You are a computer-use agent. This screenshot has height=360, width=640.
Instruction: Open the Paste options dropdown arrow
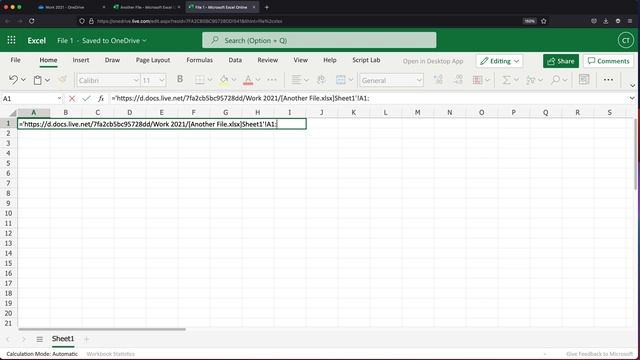(x=47, y=80)
